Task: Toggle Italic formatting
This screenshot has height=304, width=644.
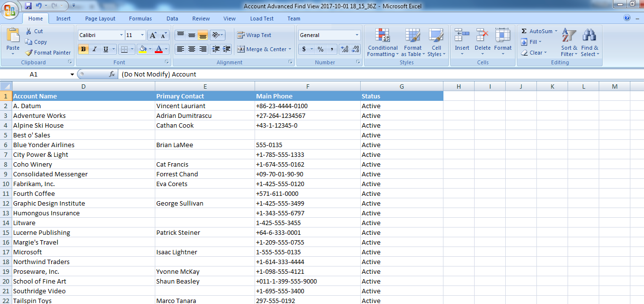Action: [94, 49]
